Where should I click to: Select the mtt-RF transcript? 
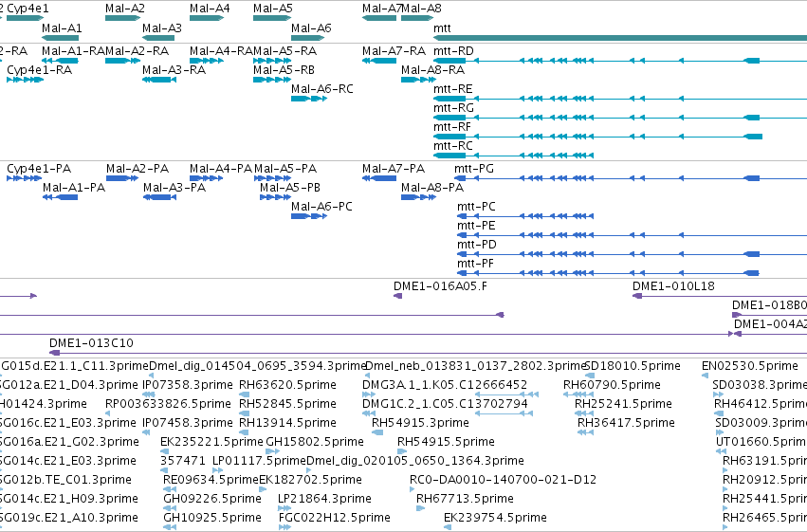pos(597,137)
